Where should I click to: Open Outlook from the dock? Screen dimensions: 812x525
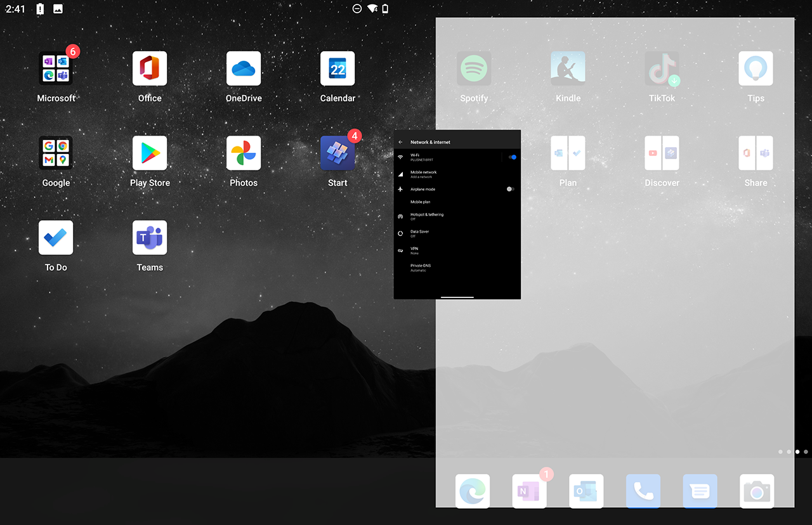(586, 491)
